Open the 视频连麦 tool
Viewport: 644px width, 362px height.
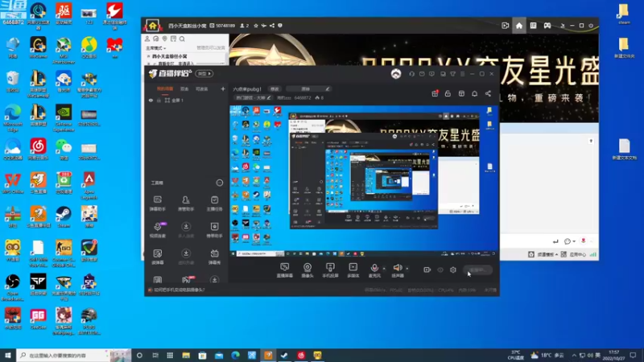pyautogui.click(x=158, y=230)
